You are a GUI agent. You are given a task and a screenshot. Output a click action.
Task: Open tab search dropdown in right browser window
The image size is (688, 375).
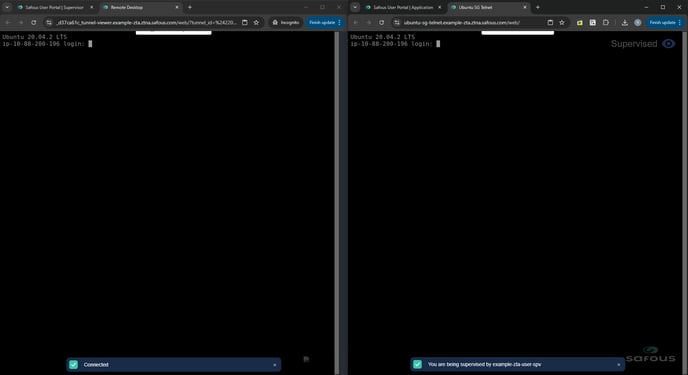click(x=355, y=7)
